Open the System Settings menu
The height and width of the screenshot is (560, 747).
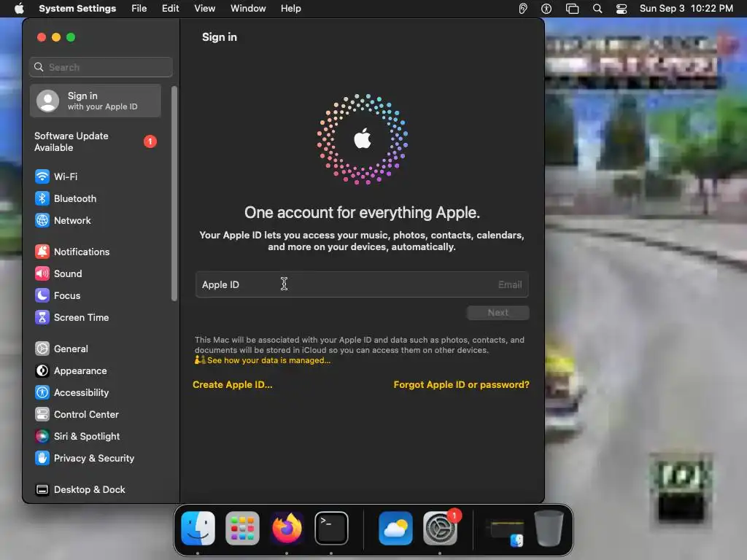77,9
